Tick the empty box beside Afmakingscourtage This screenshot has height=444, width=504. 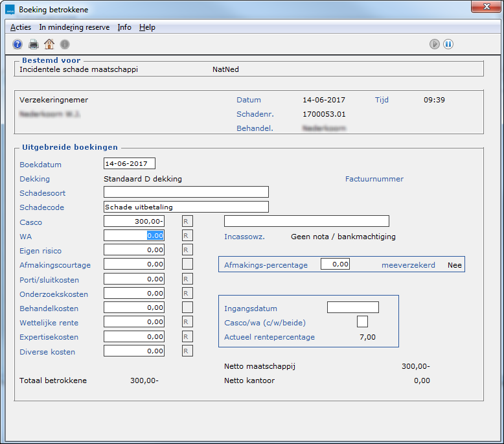187,264
